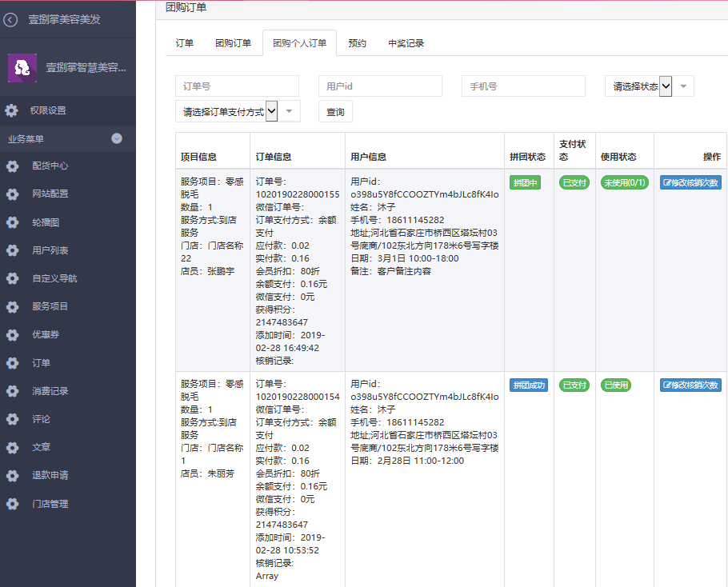The height and width of the screenshot is (587, 728).
Task: Click the 拼团状态 column header
Action: tap(527, 157)
